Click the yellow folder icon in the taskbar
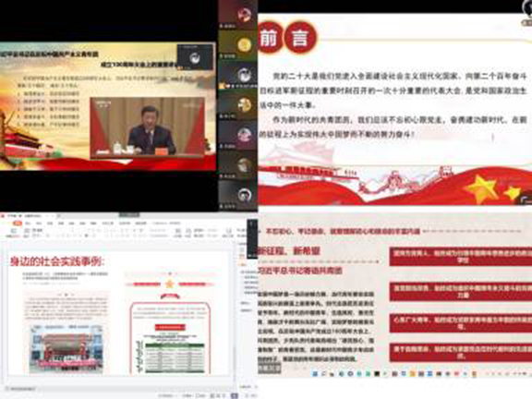 click(412, 374)
